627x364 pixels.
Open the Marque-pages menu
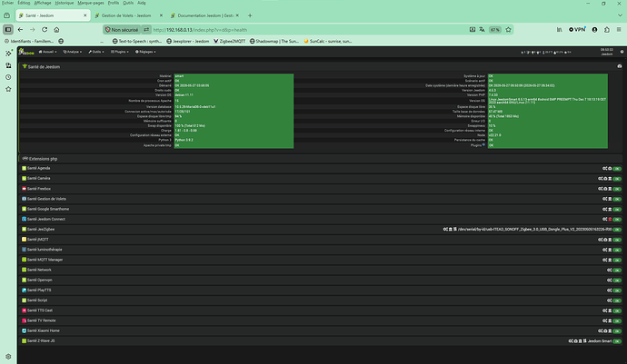click(x=91, y=3)
